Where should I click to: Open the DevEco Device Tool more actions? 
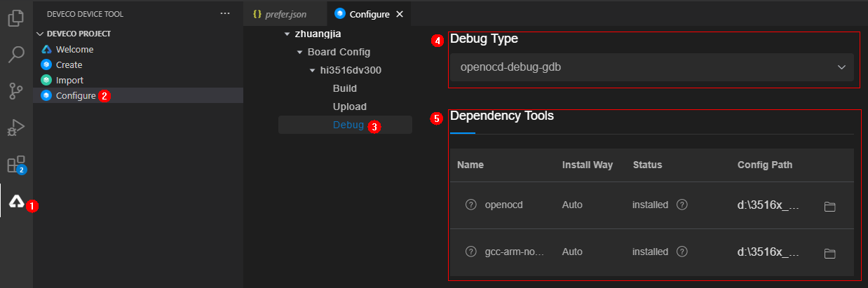225,13
